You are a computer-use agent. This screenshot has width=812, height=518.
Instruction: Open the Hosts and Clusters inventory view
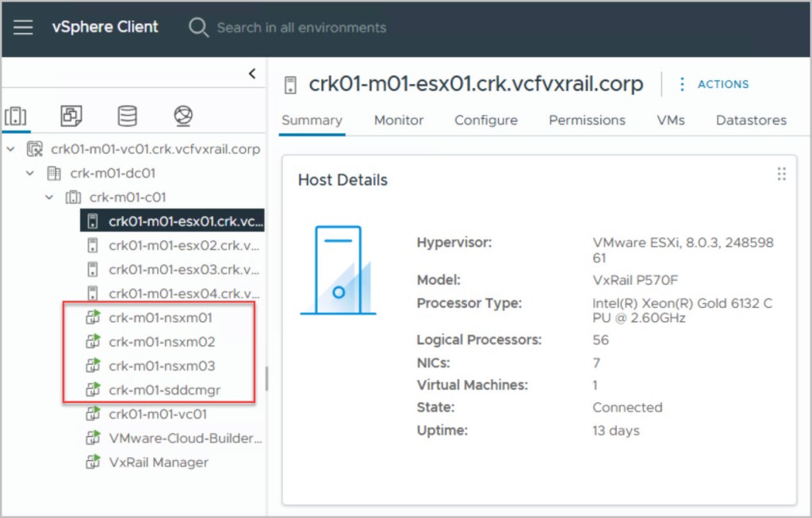(x=15, y=117)
